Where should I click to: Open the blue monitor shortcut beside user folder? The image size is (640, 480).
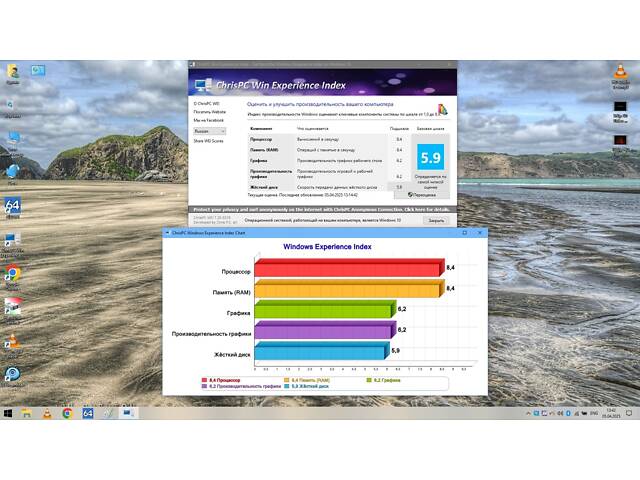[x=38, y=71]
